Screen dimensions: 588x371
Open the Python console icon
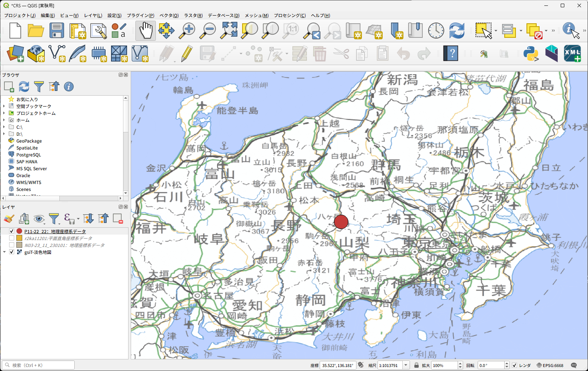pos(531,54)
